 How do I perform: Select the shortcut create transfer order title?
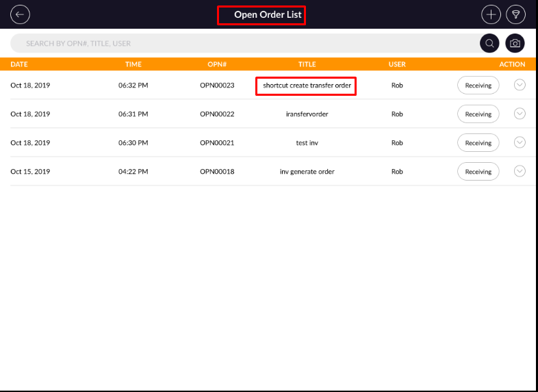click(x=307, y=86)
